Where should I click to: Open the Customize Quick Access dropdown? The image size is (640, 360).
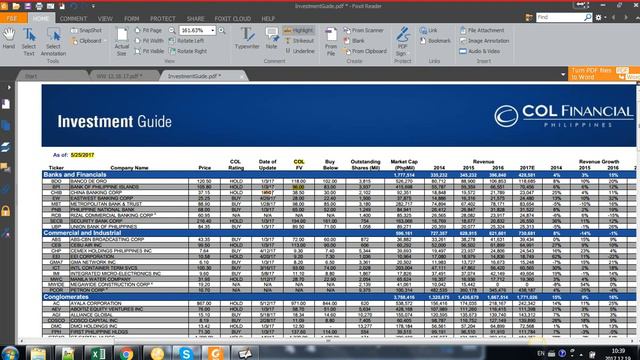coord(93,6)
